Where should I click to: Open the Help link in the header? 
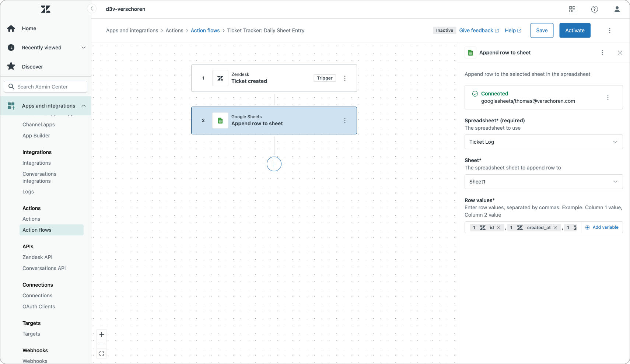pos(513,31)
